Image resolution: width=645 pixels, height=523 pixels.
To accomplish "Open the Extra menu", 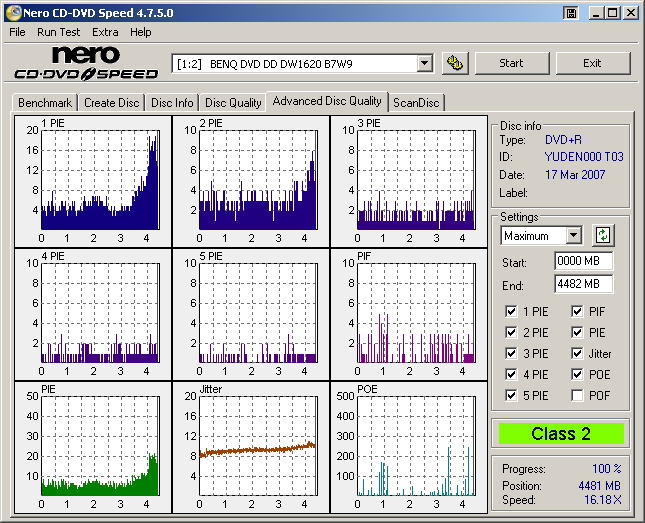I will coord(105,32).
